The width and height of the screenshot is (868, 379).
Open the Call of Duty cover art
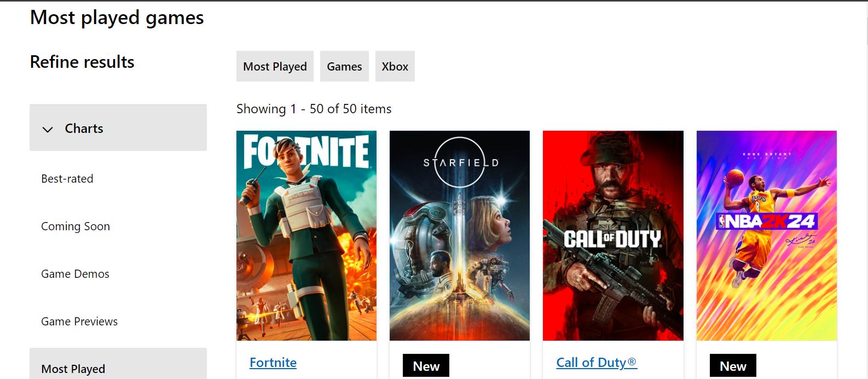tap(613, 236)
